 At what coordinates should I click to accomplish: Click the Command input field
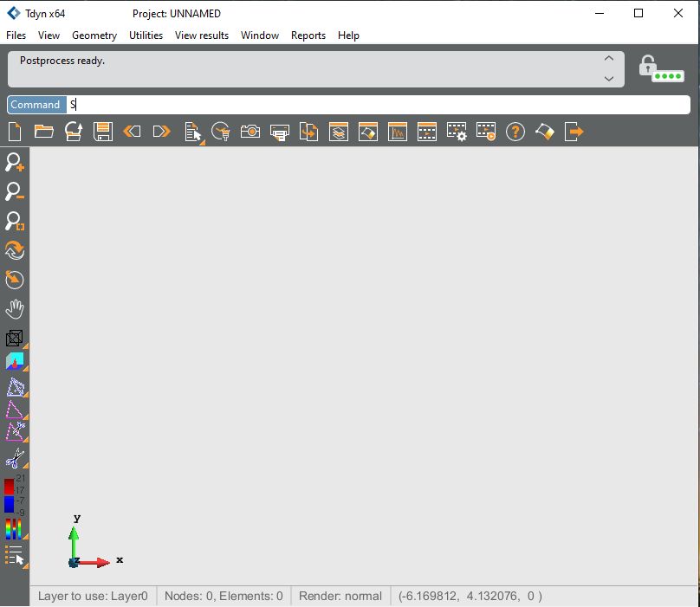(x=378, y=105)
